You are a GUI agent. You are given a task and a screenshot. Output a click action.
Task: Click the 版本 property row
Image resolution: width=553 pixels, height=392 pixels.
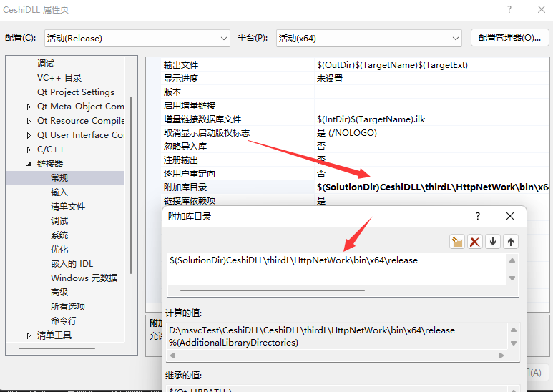[x=355, y=92]
